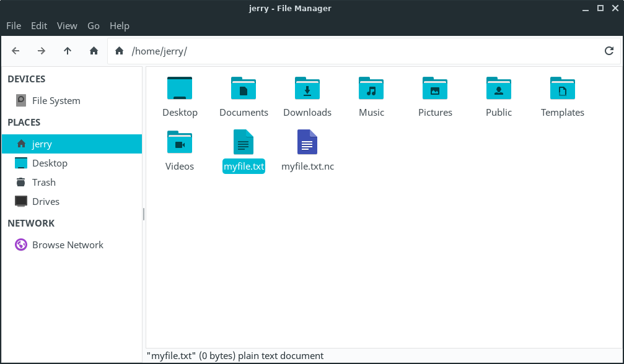Select the Pictures folder icon
The height and width of the screenshot is (364, 624).
[x=435, y=89]
